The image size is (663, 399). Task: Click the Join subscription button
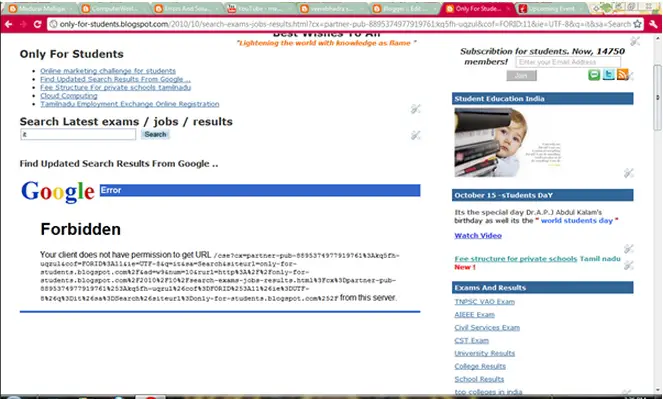(521, 76)
